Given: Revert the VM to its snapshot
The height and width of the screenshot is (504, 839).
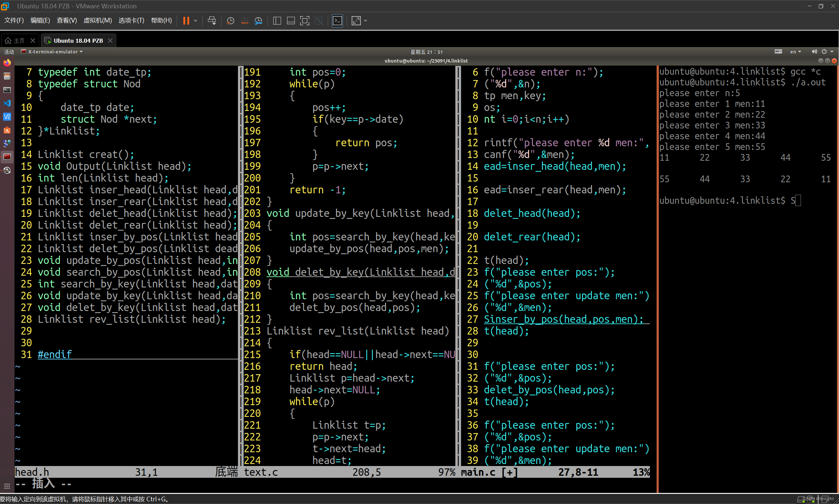Looking at the screenshot, I should (x=244, y=21).
